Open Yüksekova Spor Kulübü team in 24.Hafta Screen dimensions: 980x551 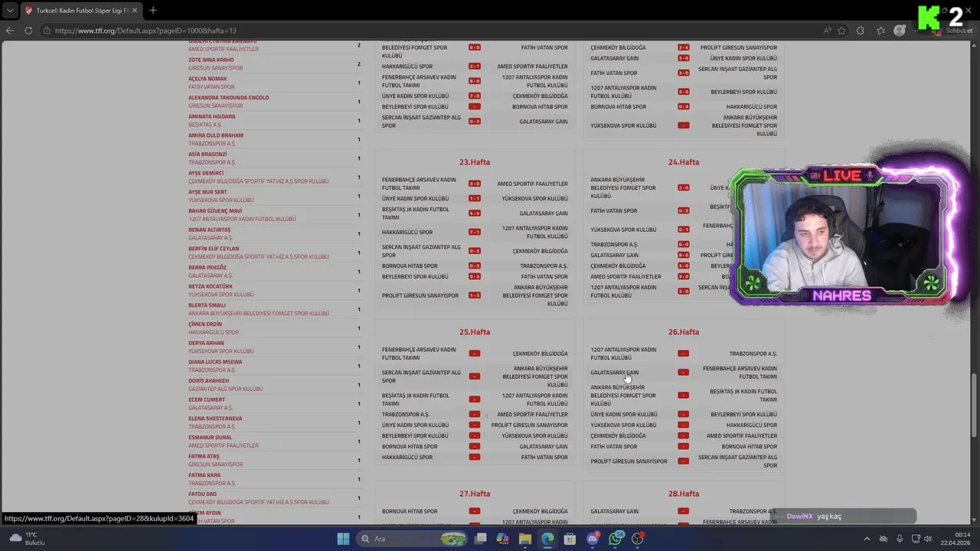[x=623, y=230]
